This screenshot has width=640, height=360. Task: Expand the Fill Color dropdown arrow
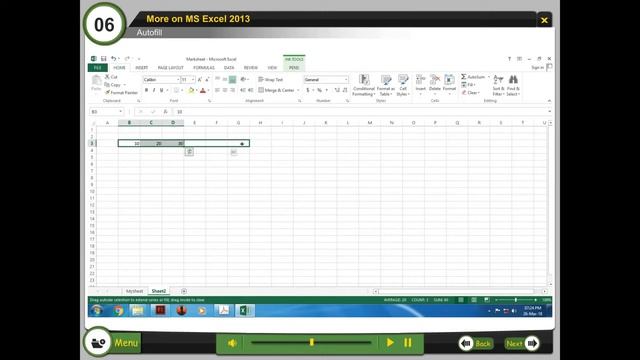(197, 90)
